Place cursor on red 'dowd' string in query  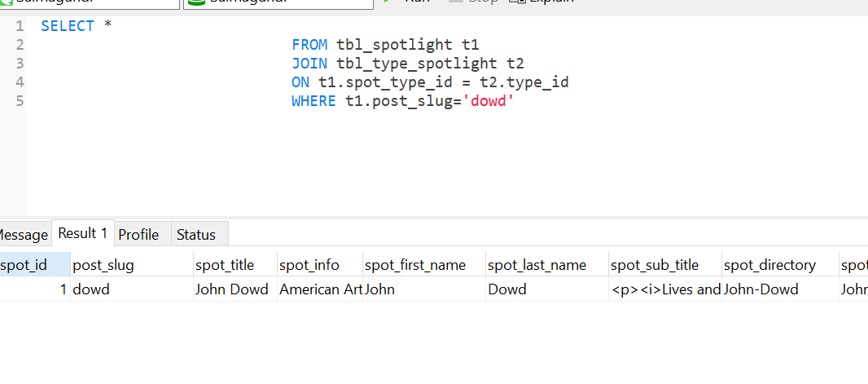click(489, 101)
